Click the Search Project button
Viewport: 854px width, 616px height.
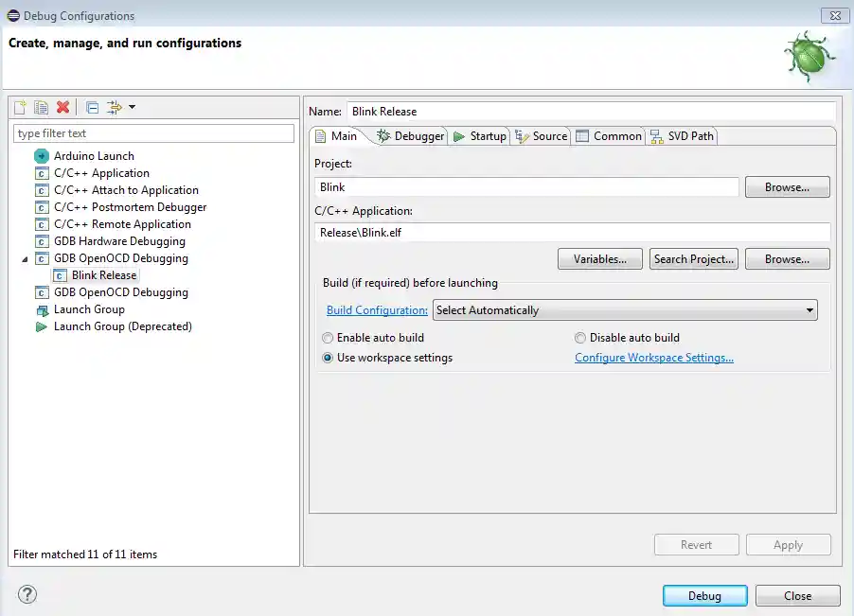pos(693,259)
